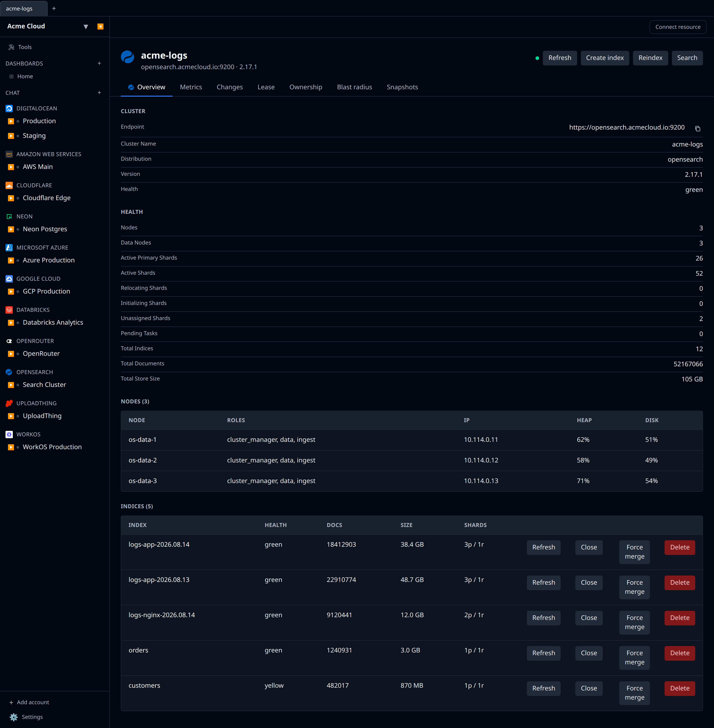This screenshot has height=728, width=714.
Task: Expand the AWS Main account arrow
Action: (11, 167)
